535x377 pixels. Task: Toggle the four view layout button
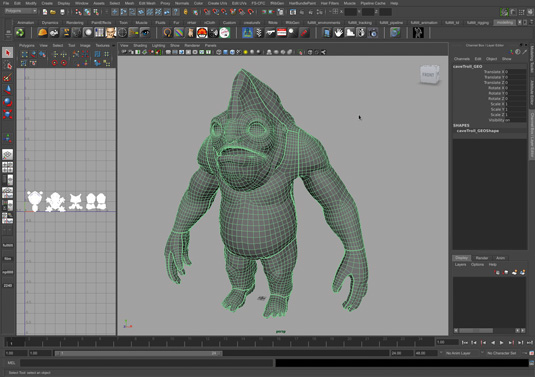tap(8, 167)
